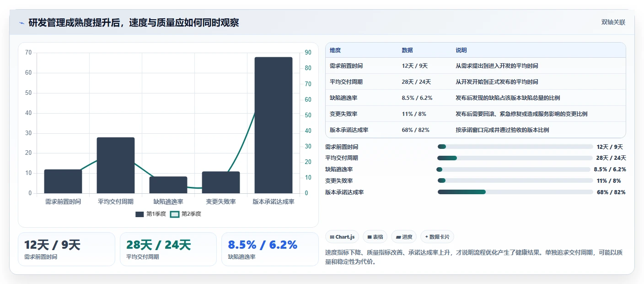Click the 说明 table column header

point(461,50)
